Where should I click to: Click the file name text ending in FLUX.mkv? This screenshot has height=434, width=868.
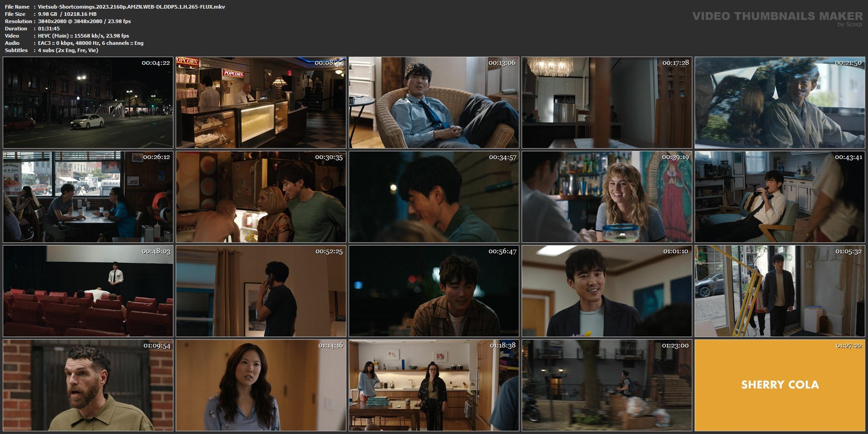[131, 7]
